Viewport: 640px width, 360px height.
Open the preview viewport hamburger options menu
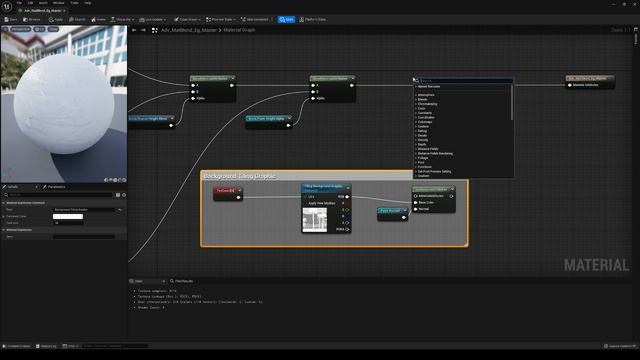pyautogui.click(x=5, y=29)
